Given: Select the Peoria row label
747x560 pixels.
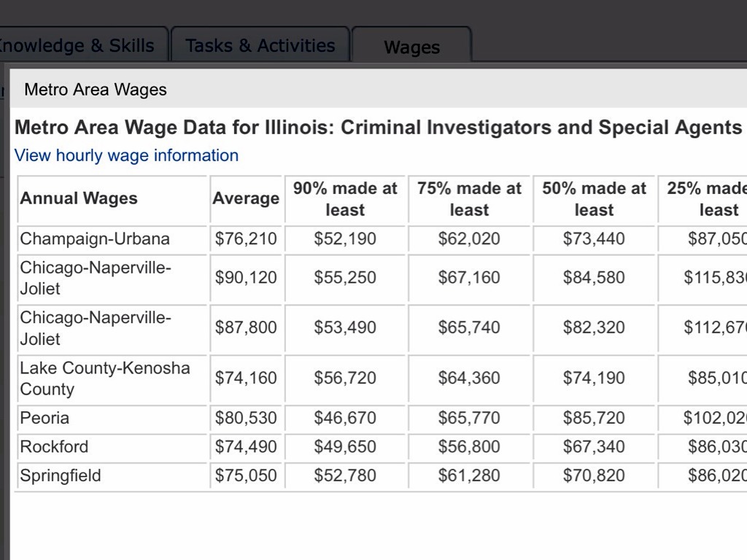Looking at the screenshot, I should [x=45, y=418].
